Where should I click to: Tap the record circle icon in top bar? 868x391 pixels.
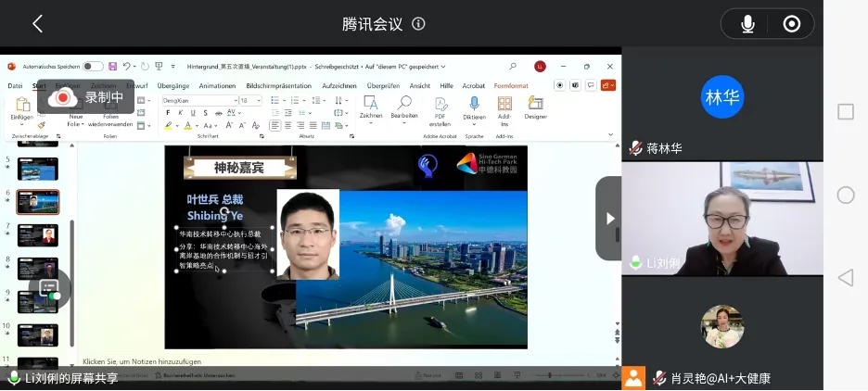pyautogui.click(x=792, y=24)
